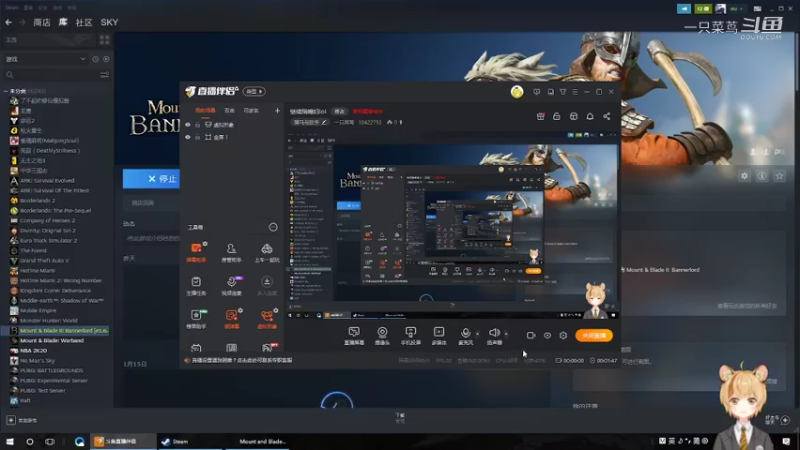Click the 修改 edit title button
This screenshot has width=800, height=450.
pyautogui.click(x=339, y=111)
